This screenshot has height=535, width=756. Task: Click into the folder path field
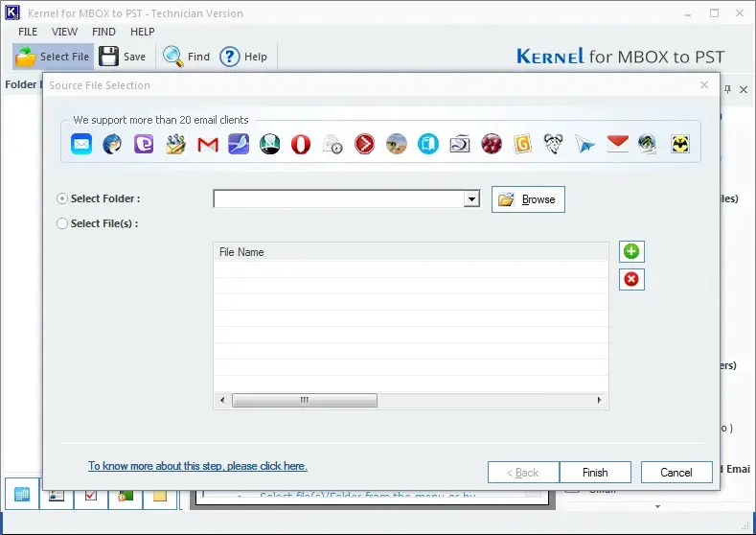pos(339,198)
